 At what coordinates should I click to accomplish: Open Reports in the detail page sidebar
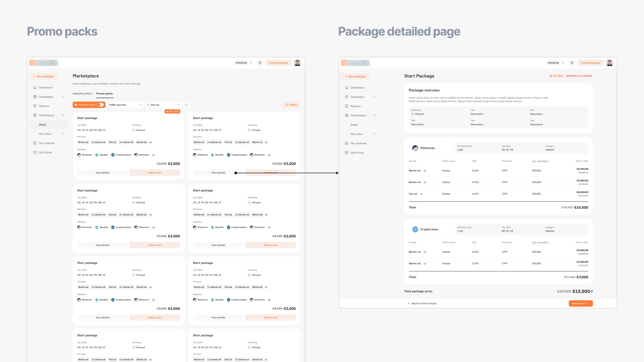click(356, 106)
